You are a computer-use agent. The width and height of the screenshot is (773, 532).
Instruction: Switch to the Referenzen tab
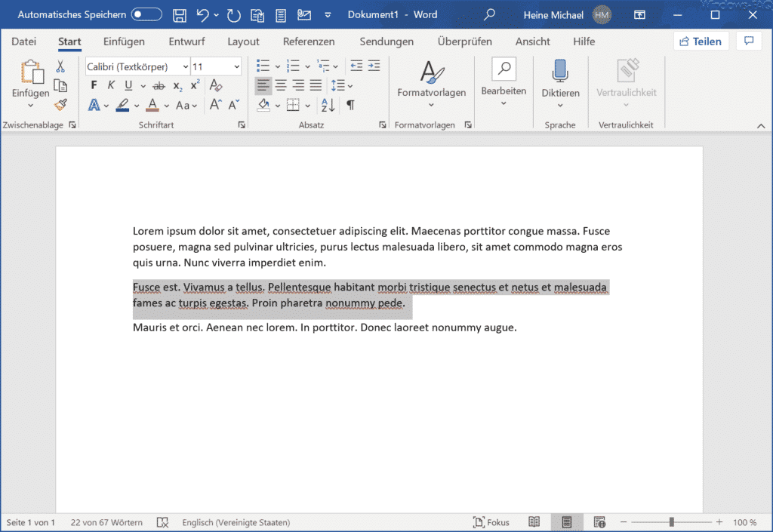pyautogui.click(x=309, y=42)
